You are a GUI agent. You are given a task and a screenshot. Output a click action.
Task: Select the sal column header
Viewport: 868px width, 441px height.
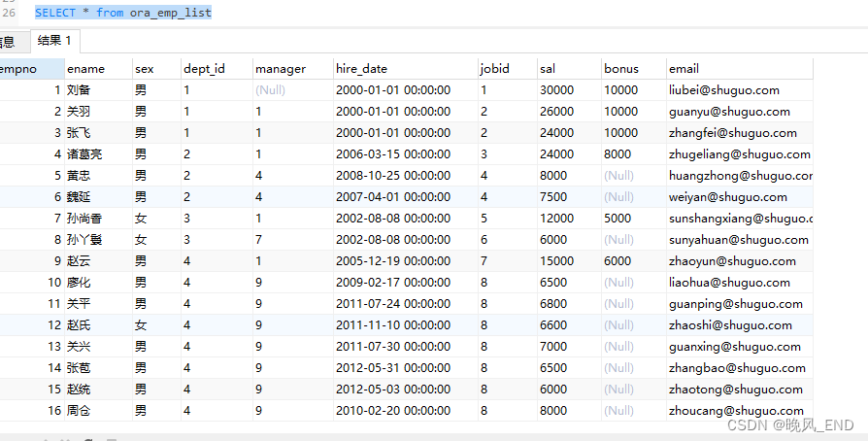pyautogui.click(x=569, y=69)
